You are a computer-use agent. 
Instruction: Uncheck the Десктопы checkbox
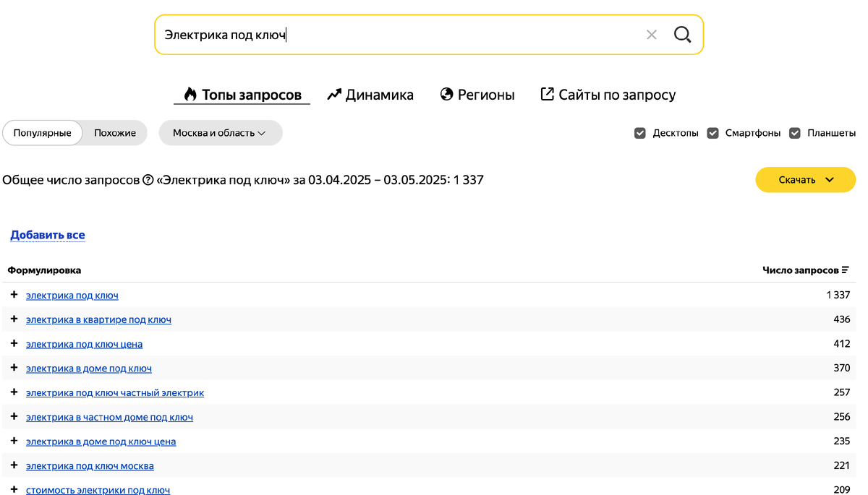tap(640, 133)
